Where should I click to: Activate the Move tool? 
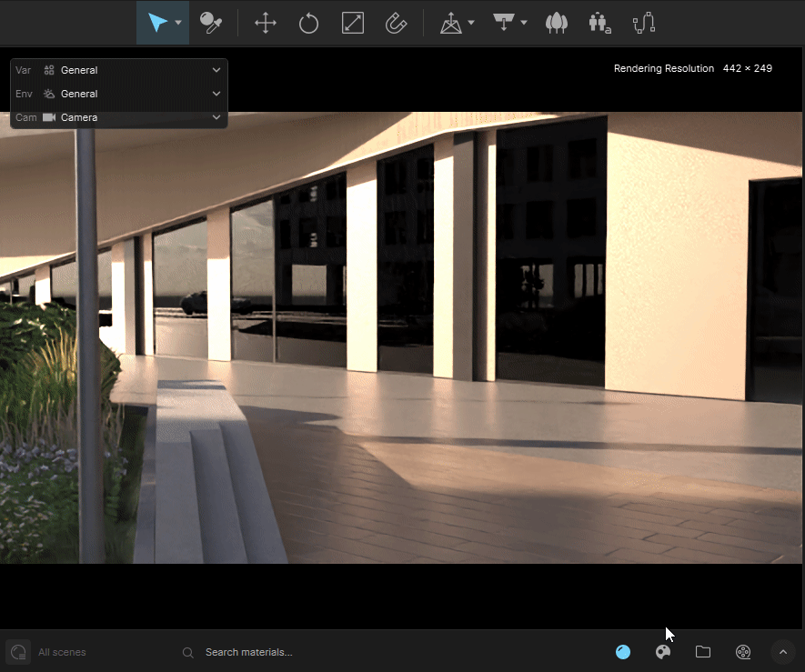[x=266, y=23]
